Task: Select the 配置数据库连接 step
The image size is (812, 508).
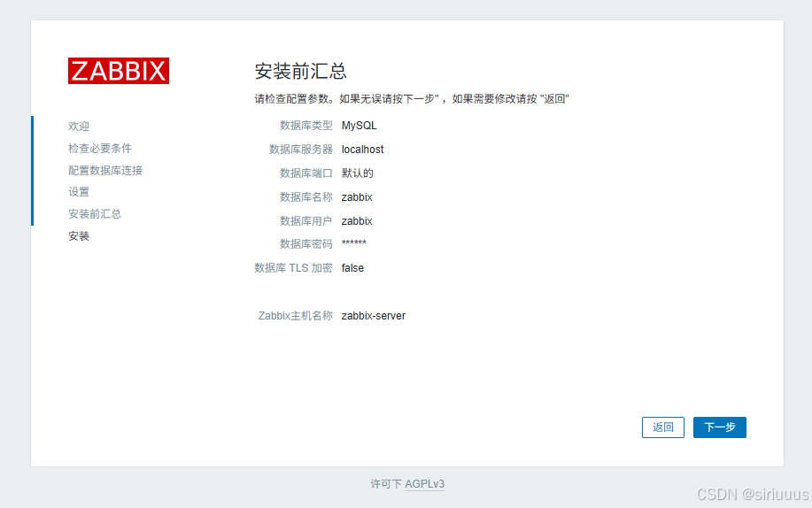Action: 105,171
